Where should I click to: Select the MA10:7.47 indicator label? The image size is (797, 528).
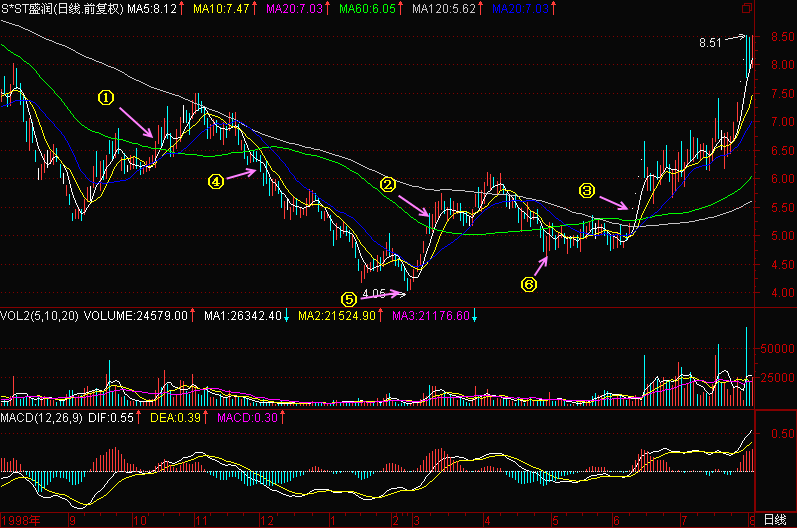[221, 9]
